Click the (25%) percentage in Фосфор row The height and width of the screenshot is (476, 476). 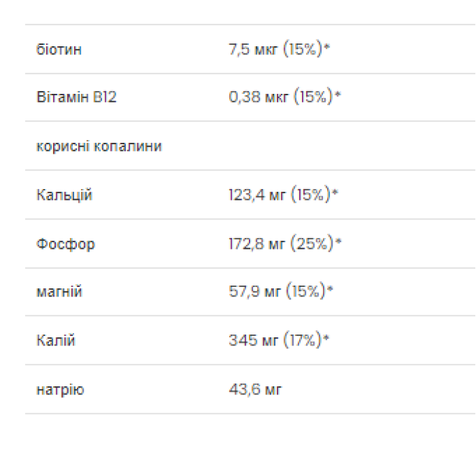click(312, 243)
